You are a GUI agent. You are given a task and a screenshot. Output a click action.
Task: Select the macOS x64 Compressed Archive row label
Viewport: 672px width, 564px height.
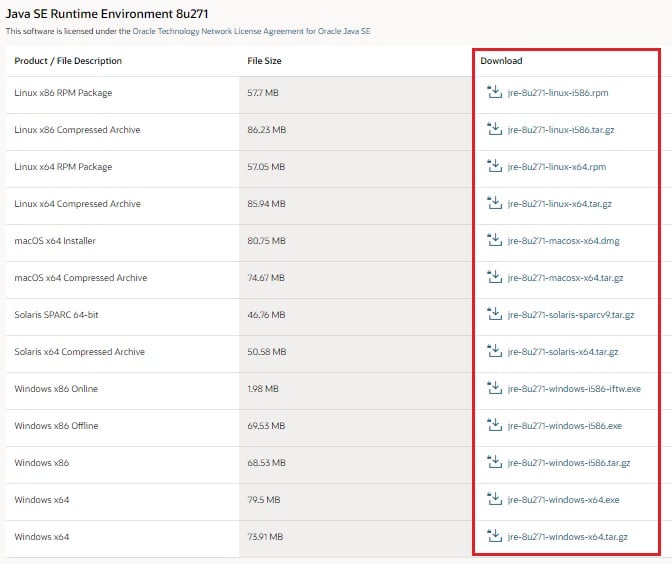(x=81, y=278)
